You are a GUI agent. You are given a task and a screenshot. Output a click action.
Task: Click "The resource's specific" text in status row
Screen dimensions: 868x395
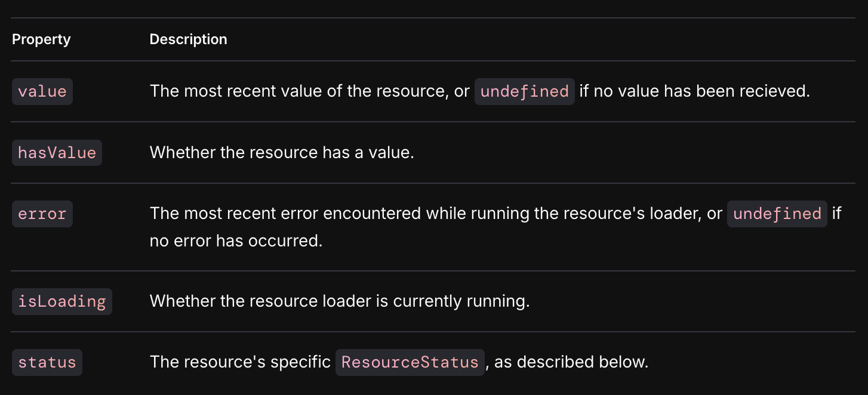(x=240, y=362)
